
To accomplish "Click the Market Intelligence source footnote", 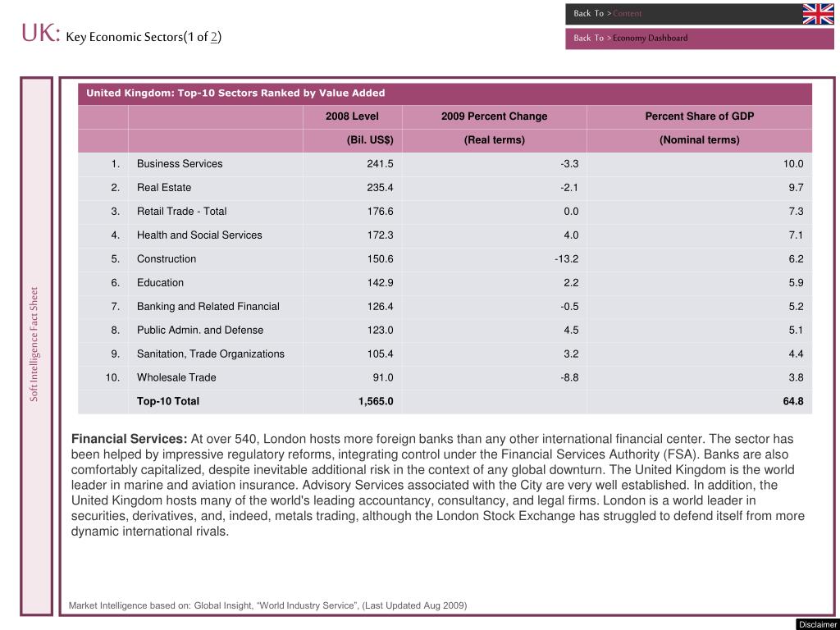I will tap(268, 606).
